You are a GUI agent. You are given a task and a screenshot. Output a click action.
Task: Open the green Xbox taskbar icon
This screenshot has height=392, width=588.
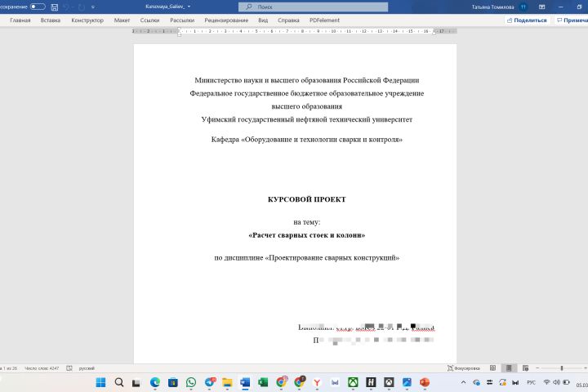pyautogui.click(x=353, y=382)
